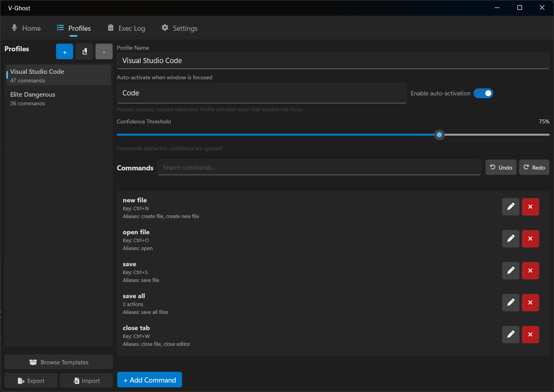Click Browse Templates button
The height and width of the screenshot is (392, 554).
[x=58, y=362]
